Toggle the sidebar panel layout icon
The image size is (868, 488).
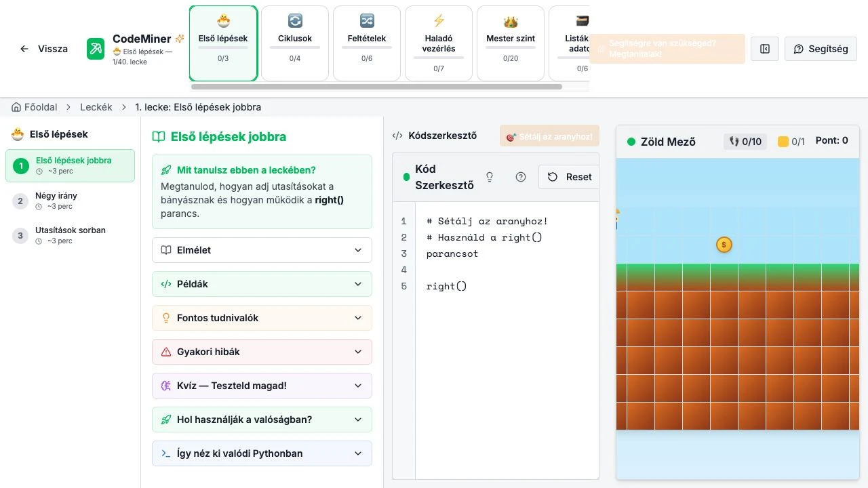click(x=765, y=49)
